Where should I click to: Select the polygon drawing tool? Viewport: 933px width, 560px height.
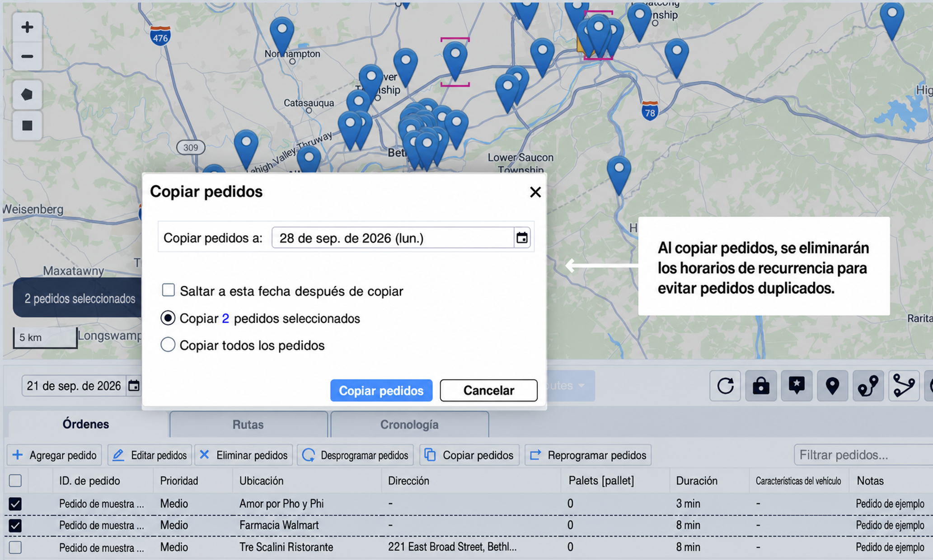point(27,95)
